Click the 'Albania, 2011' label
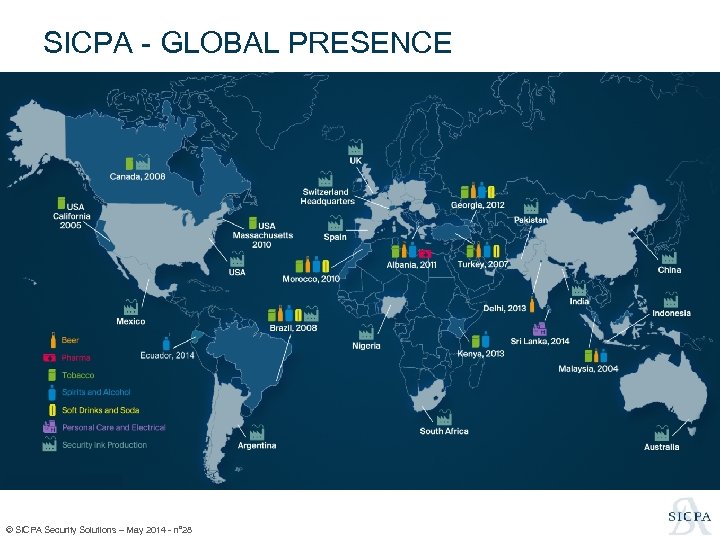This screenshot has width=720, height=540. click(x=411, y=265)
